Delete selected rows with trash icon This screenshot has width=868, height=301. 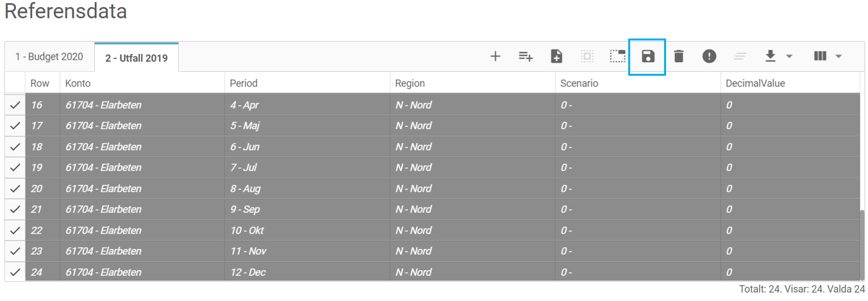pos(679,56)
